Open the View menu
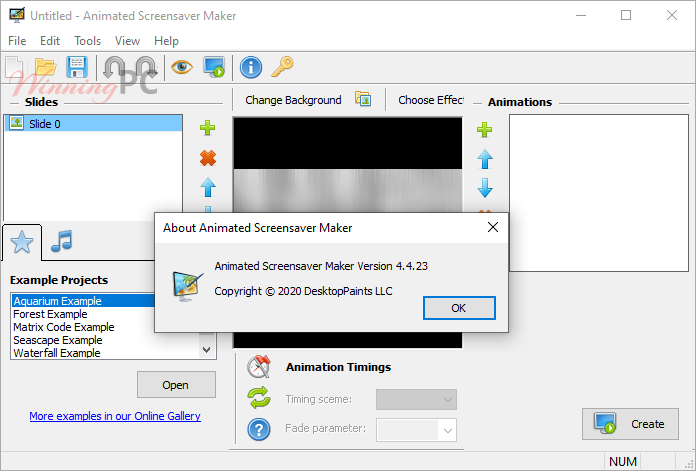Screen dimensions: 696x471 click(127, 41)
